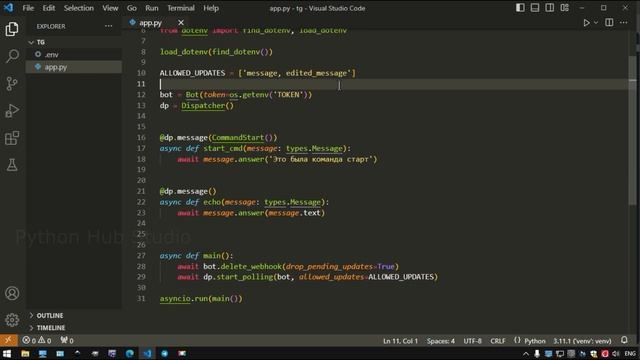Open File Explorer from the taskbar
Image resolution: width=640 pixels, height=360 pixels.
[x=25, y=353]
